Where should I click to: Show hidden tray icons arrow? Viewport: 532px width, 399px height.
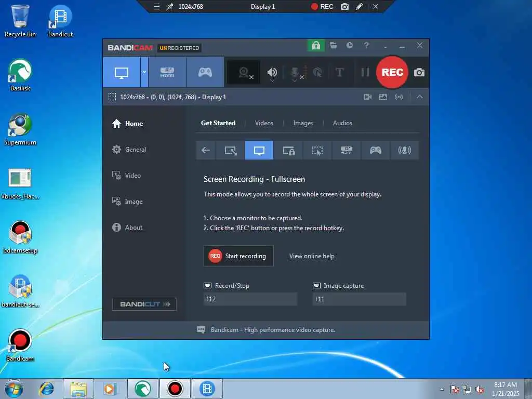click(442, 389)
